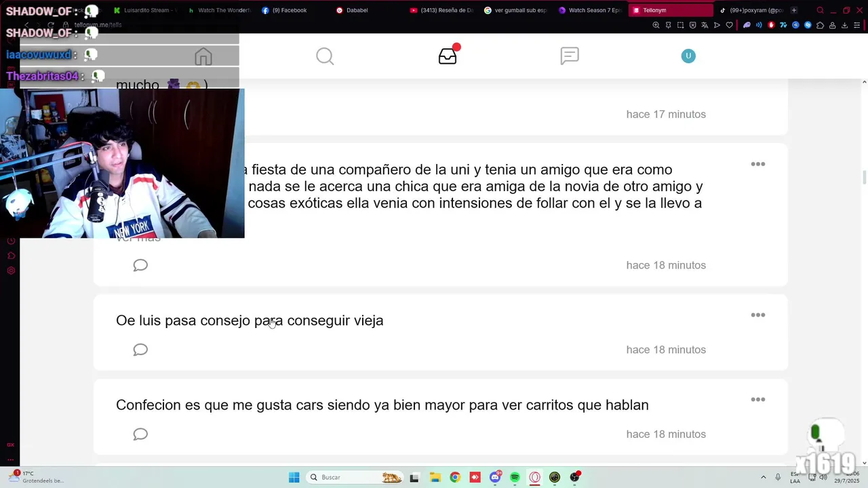This screenshot has height=488, width=868.
Task: Reload the page with refresh button
Action: point(51,25)
